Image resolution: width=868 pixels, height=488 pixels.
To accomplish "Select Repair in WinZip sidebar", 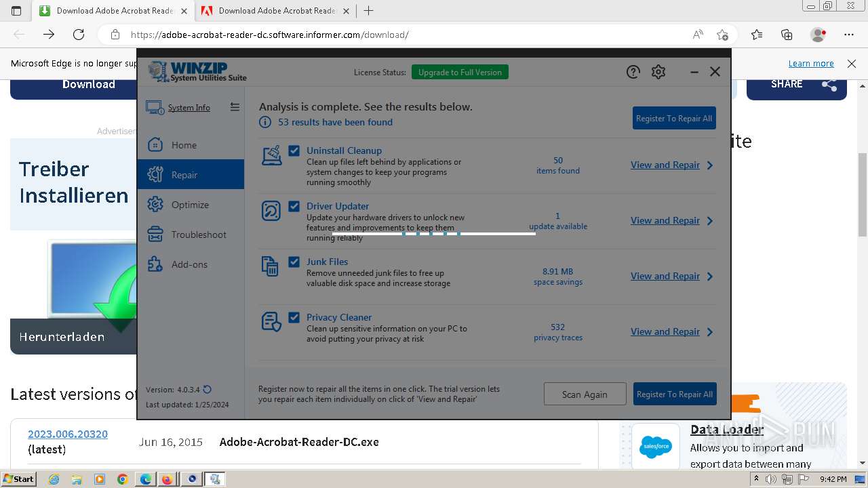I will point(191,175).
